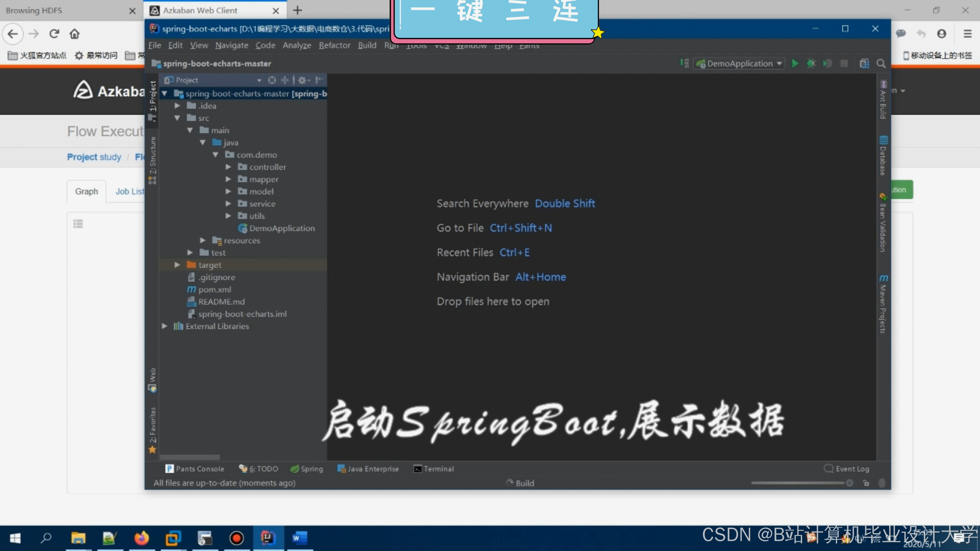Screen dimensions: 980x551
Task: Open the Terminal tool tab
Action: coord(434,469)
